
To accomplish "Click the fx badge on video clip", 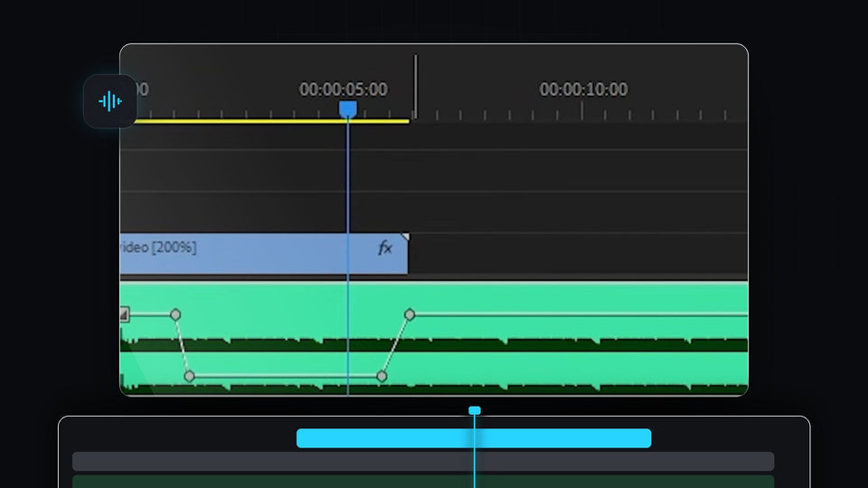I will coord(385,248).
